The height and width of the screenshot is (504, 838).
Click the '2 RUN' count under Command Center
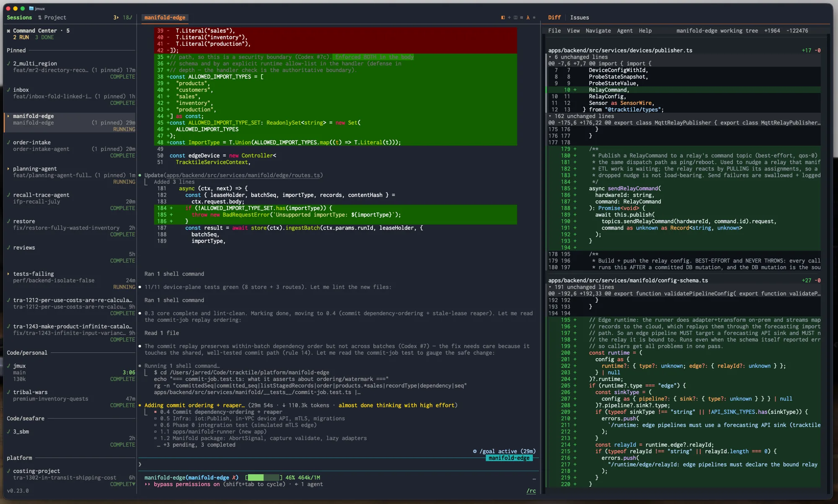(x=21, y=37)
